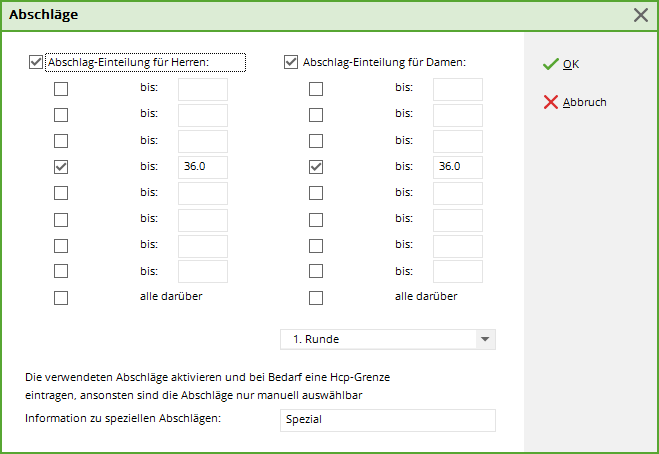This screenshot has width=659, height=454.
Task: Toggle Abschlag-Einteilung für Damen checkbox
Action: [292, 62]
